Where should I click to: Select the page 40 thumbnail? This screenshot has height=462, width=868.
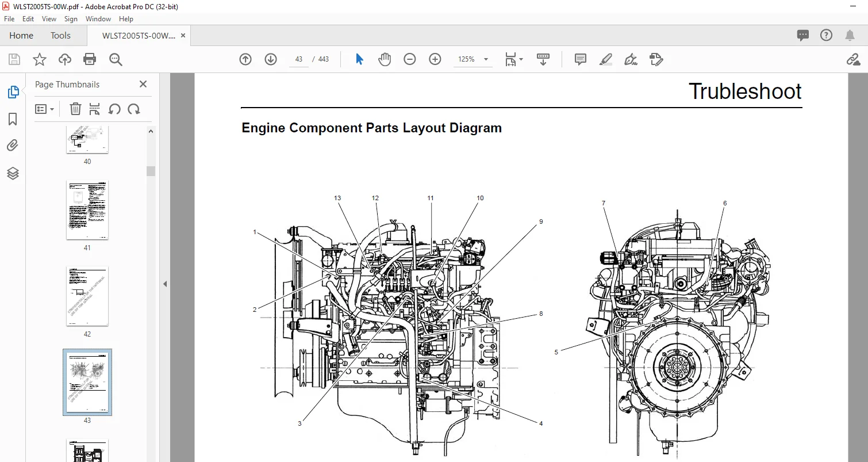tap(87, 140)
